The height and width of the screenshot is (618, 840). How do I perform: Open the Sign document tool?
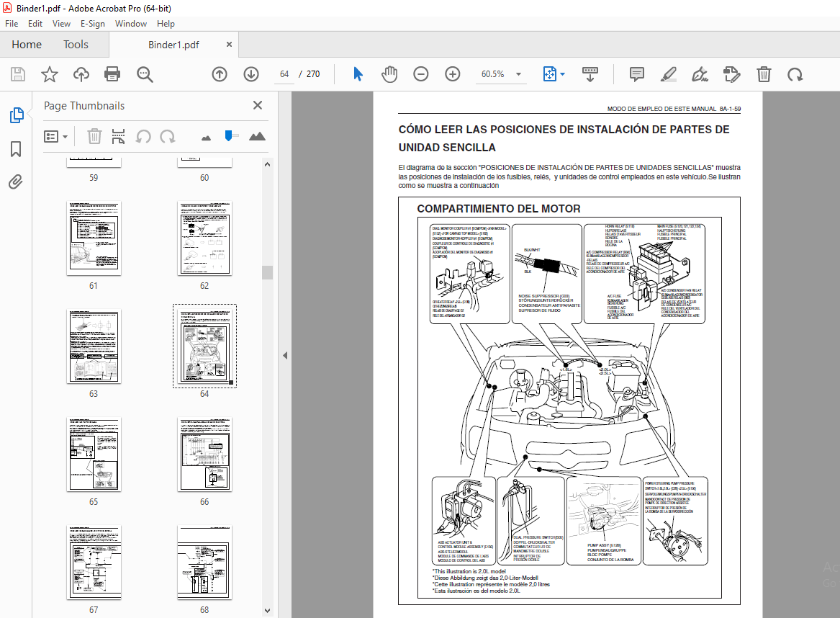(700, 74)
